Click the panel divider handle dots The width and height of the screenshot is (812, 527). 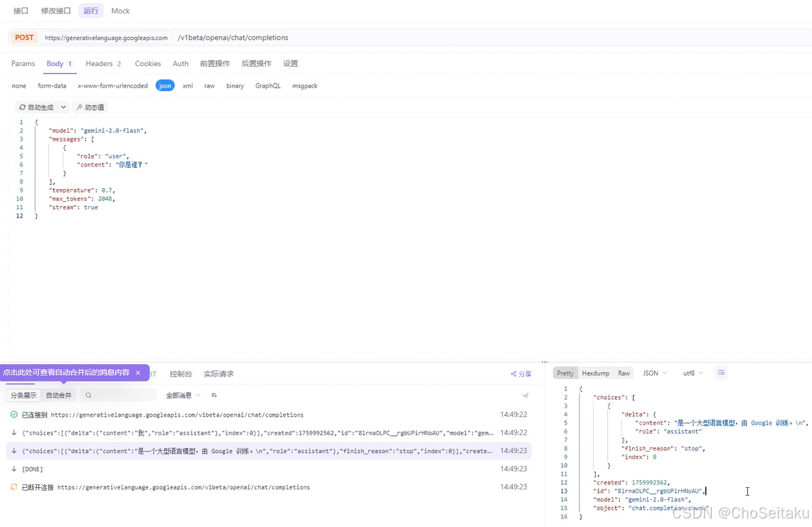[x=544, y=362]
